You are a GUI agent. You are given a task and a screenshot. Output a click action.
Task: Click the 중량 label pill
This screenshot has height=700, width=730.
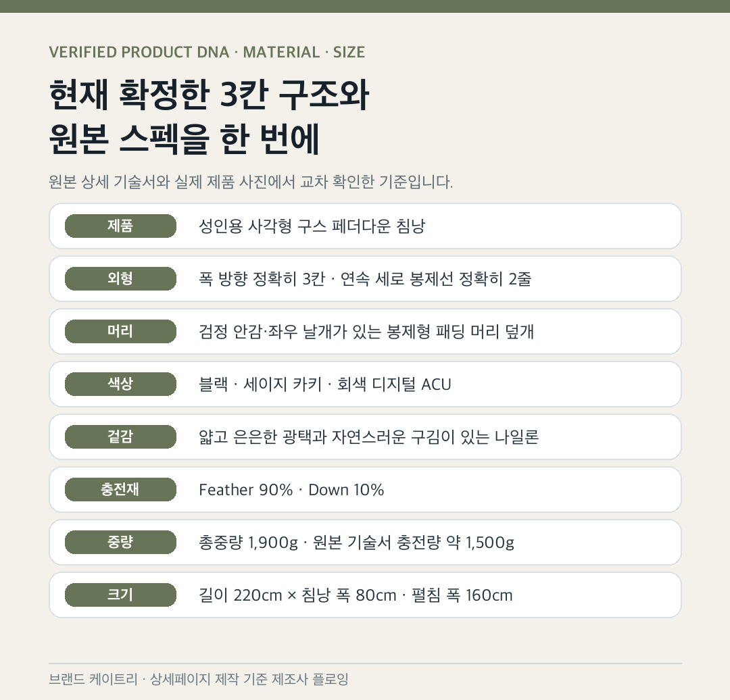pyautogui.click(x=120, y=542)
